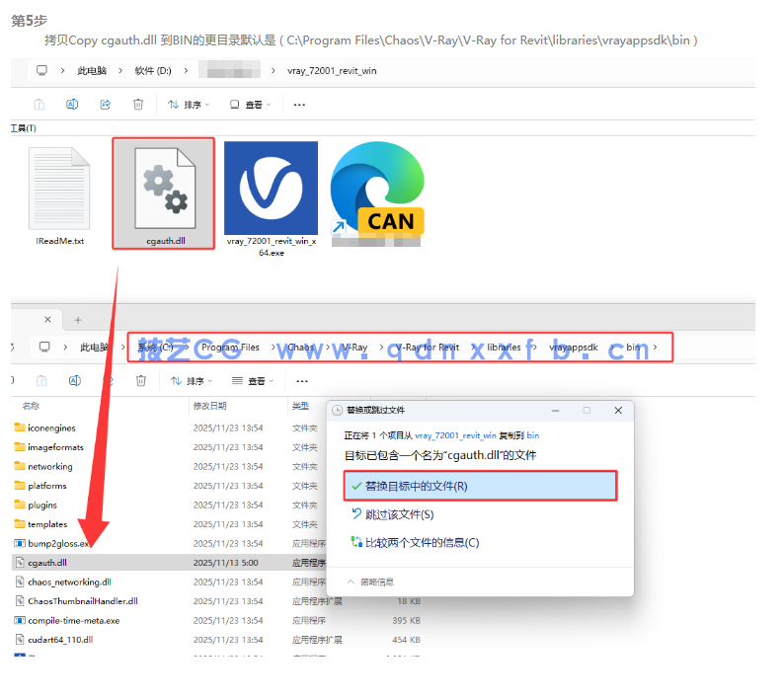Collapse 简略信息 in the replace dialog
Viewport: 784px width, 700px height.
tap(370, 582)
